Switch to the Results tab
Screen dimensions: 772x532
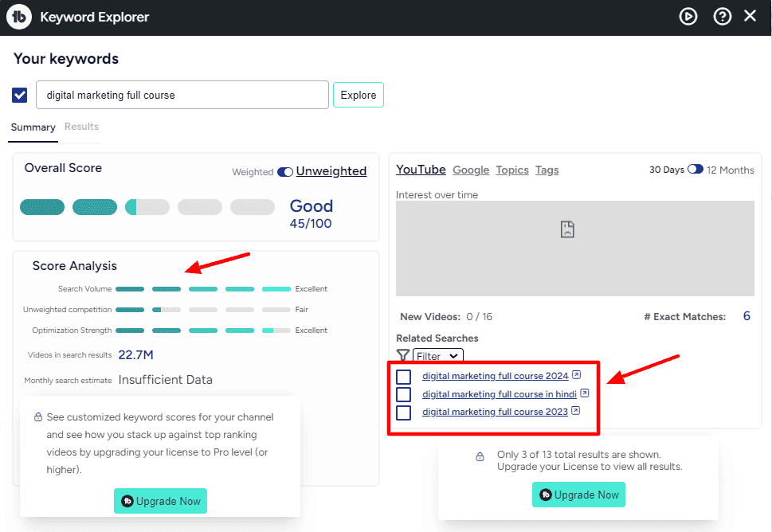[81, 127]
